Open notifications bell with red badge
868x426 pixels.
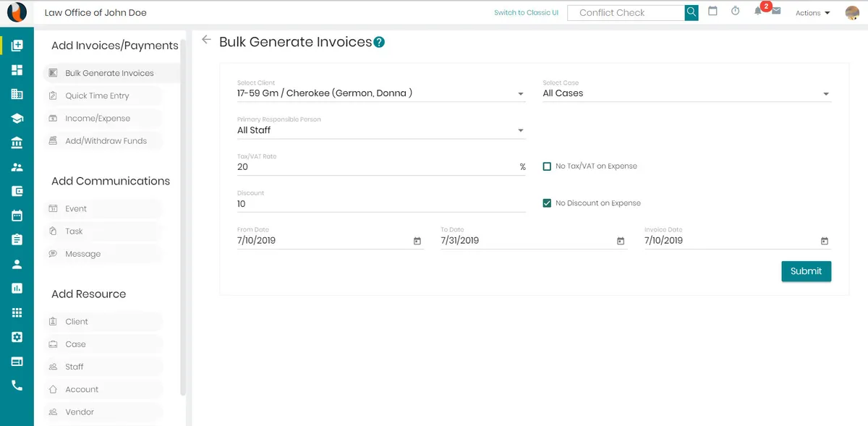(759, 12)
